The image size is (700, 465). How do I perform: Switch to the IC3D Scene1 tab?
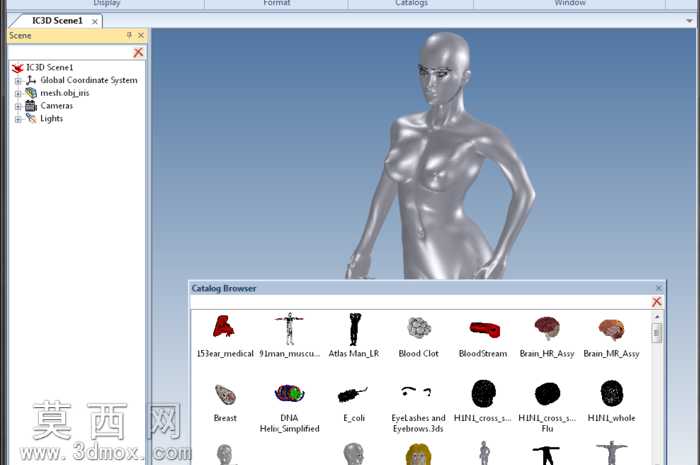tap(57, 21)
